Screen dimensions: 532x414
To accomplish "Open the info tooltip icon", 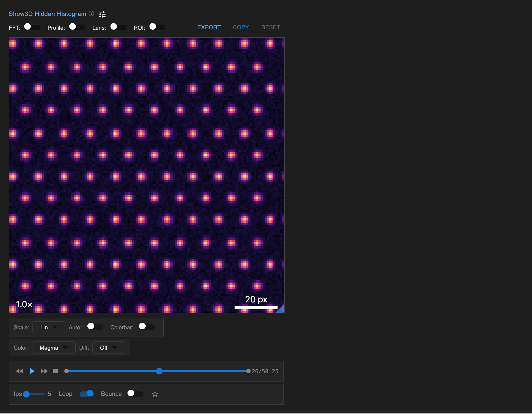I will coord(92,14).
